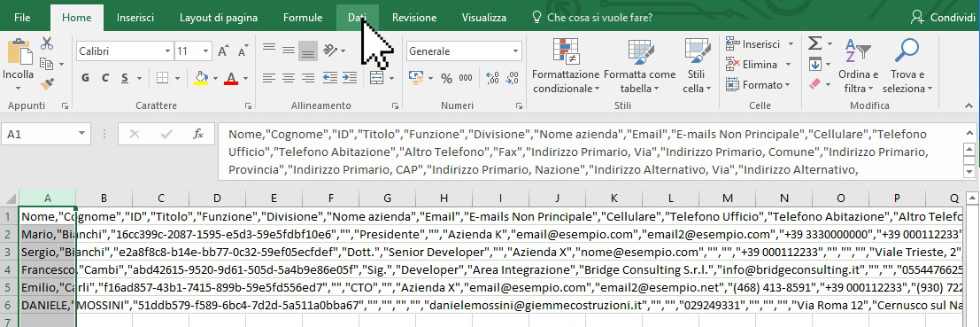Screen dimensions: 980x327
Task: Switch to the Formule tab
Action: (x=303, y=18)
